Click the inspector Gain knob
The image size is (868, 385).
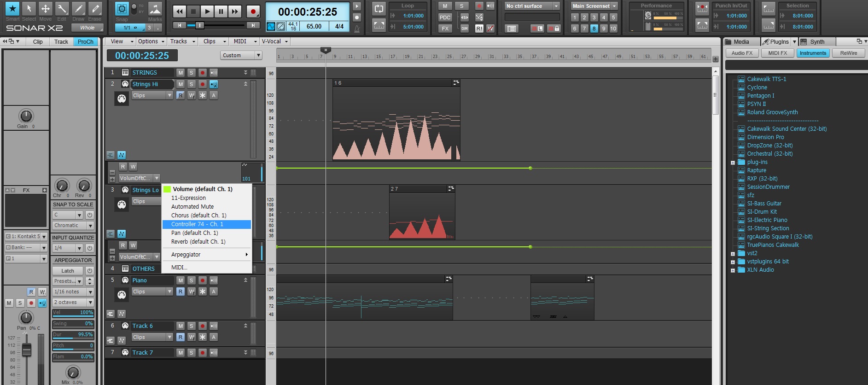click(26, 116)
